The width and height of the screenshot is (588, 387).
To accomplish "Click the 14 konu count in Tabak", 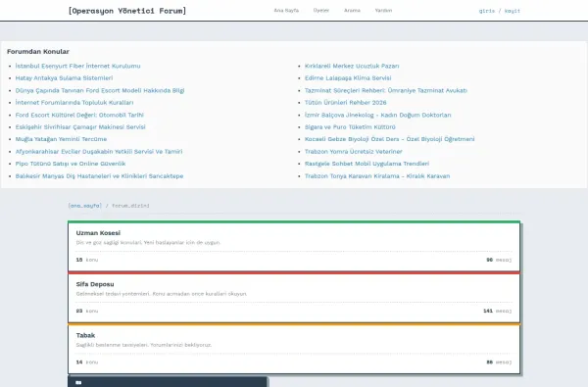I will pyautogui.click(x=87, y=363).
